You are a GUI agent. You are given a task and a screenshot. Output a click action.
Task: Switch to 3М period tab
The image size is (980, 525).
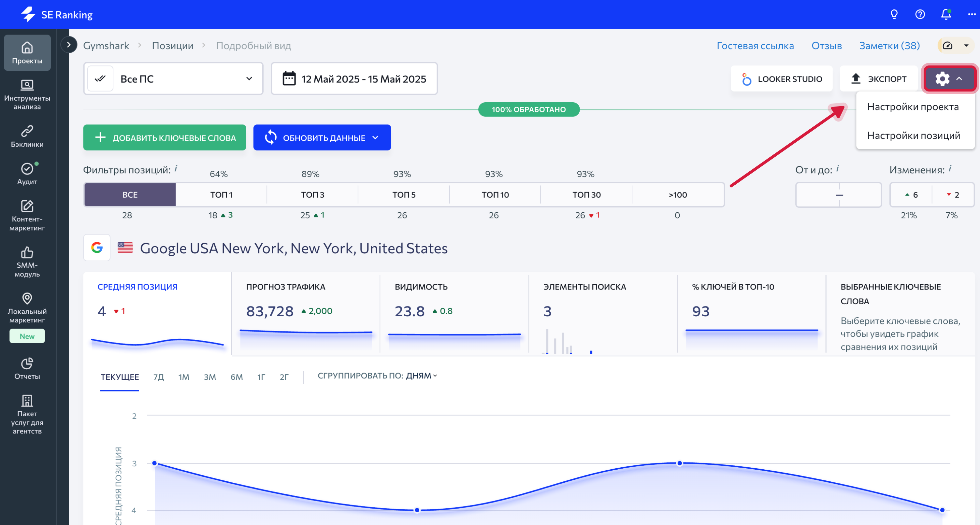click(x=210, y=377)
